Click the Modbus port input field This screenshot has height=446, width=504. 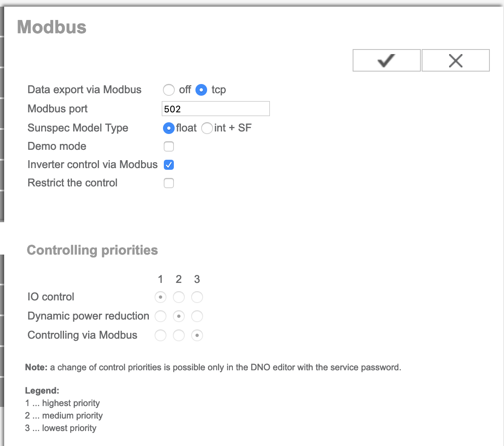[x=215, y=109]
